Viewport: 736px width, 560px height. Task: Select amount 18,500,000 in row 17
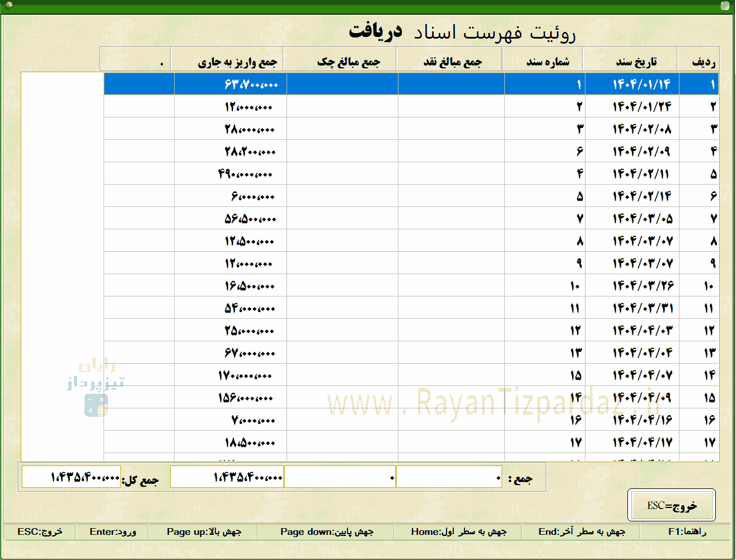click(x=231, y=442)
